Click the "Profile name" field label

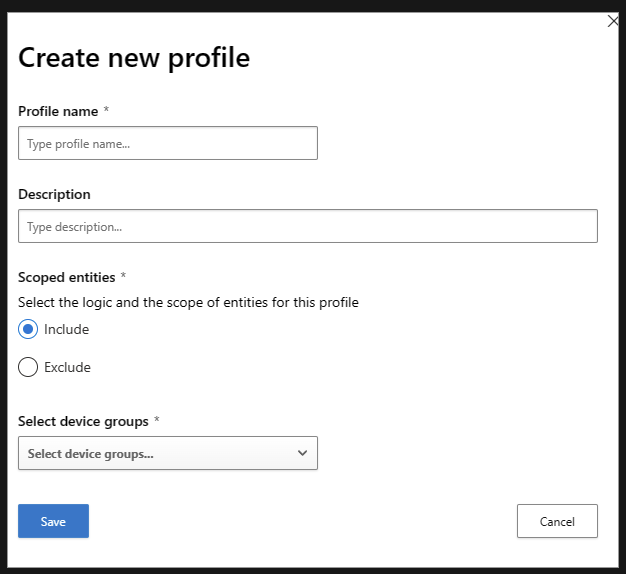58,111
